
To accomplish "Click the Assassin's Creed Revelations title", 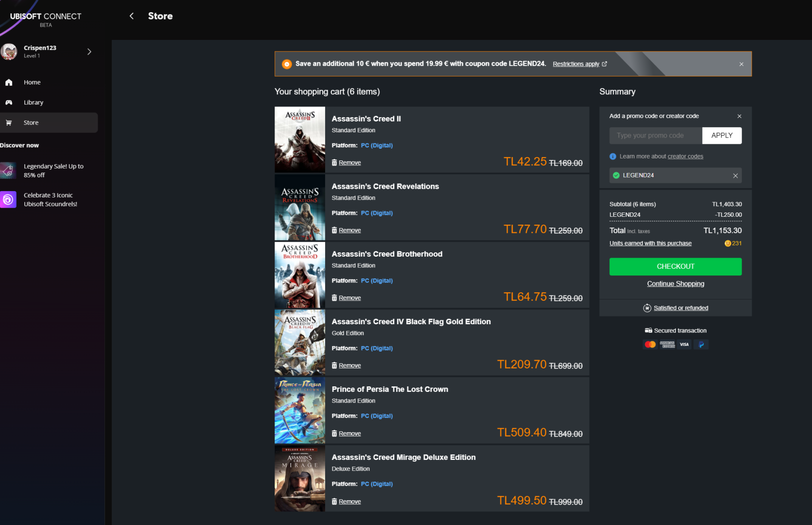I will coord(385,186).
